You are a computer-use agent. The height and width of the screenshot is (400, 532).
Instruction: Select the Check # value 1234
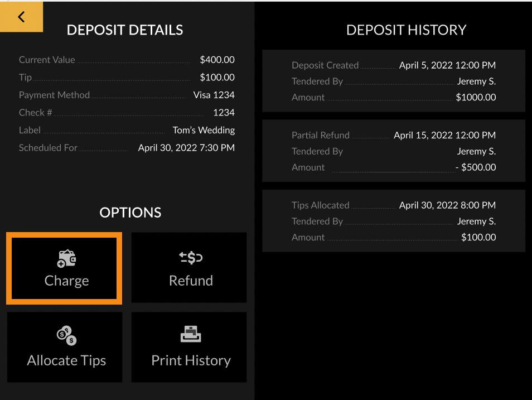[224, 113]
